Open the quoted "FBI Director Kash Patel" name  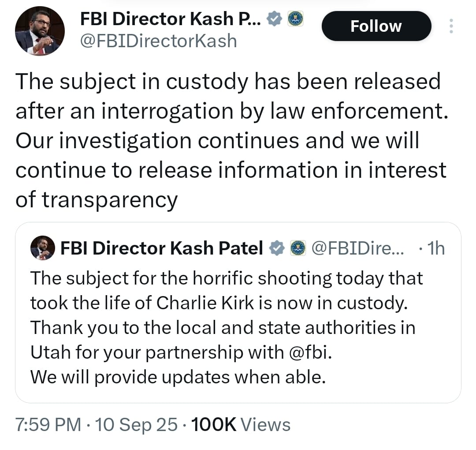pyautogui.click(x=161, y=248)
